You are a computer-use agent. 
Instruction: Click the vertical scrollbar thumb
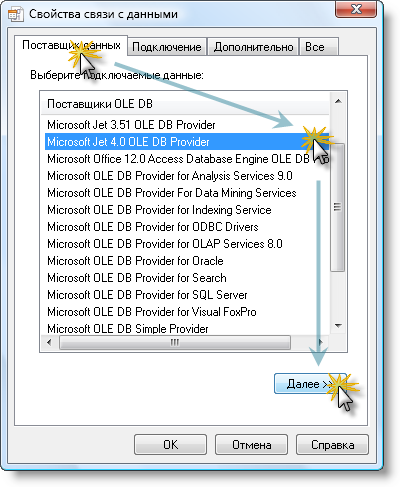click(338, 207)
